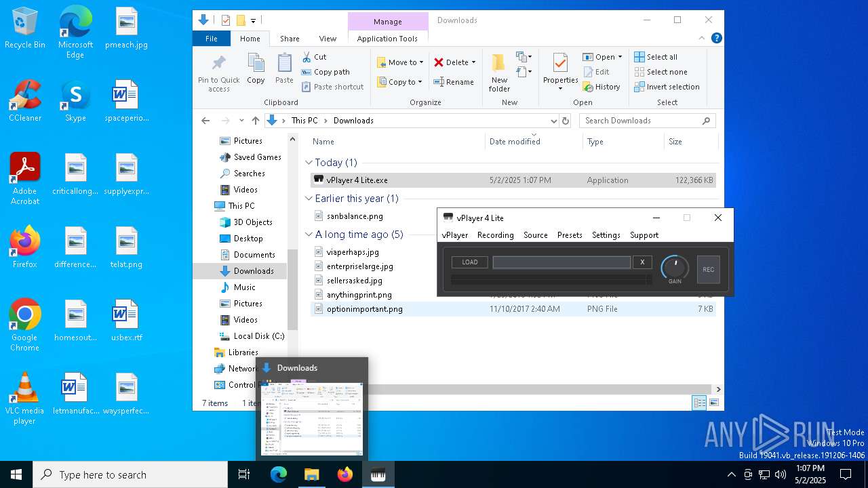The image size is (868, 488).
Task: Click the plugin path field in vPlayer
Action: pos(561,262)
